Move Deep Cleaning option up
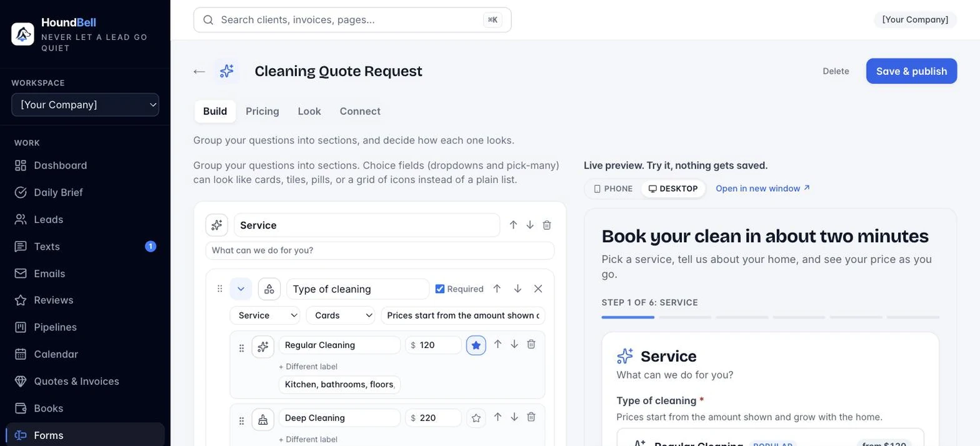Screen dimensions: 980x446 coord(497,417)
